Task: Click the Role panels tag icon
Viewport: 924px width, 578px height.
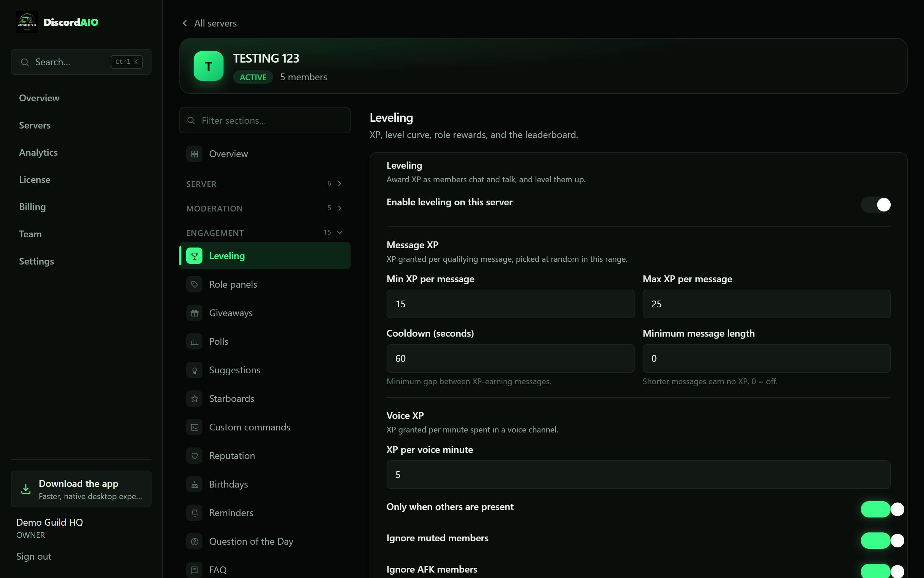Action: (194, 285)
